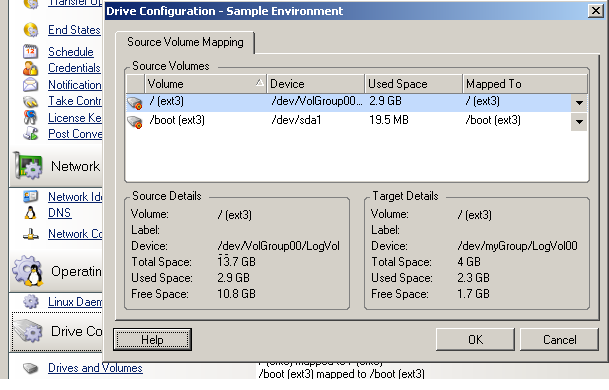This screenshot has width=609, height=390.
Task: Click the DNS penguin icon
Action: point(30,213)
